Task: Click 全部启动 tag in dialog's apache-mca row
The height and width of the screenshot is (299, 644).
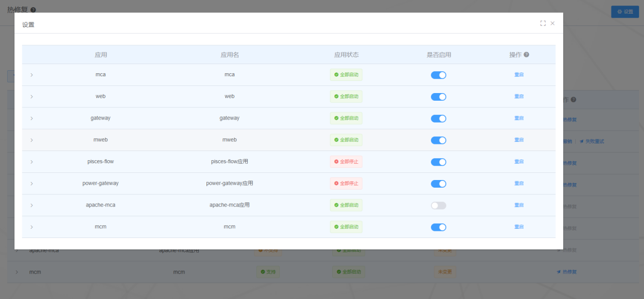Action: [346, 205]
